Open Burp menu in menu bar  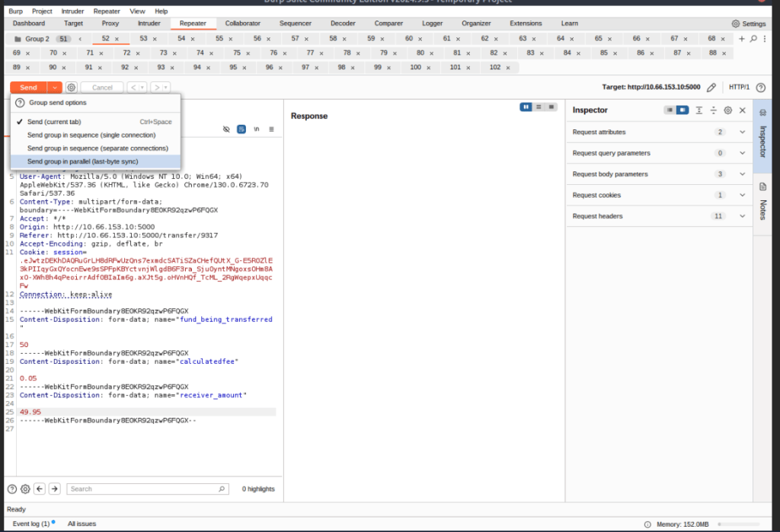[x=15, y=11]
